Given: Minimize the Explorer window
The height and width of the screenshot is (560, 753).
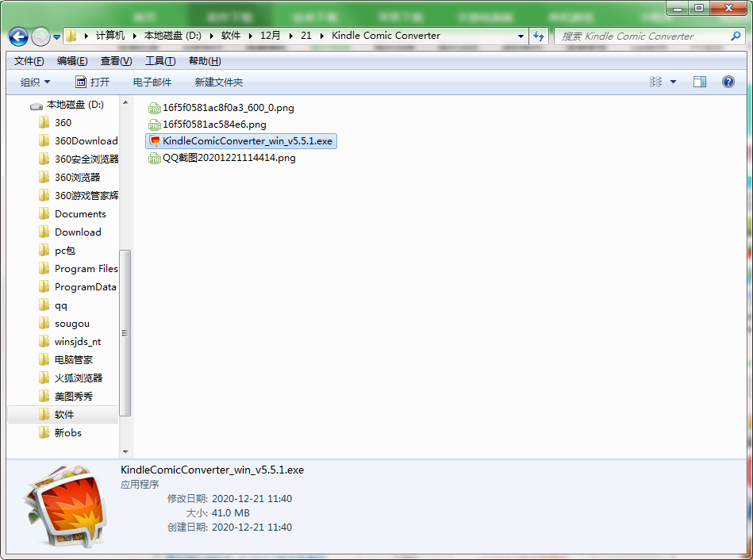Looking at the screenshot, I should pos(677,8).
